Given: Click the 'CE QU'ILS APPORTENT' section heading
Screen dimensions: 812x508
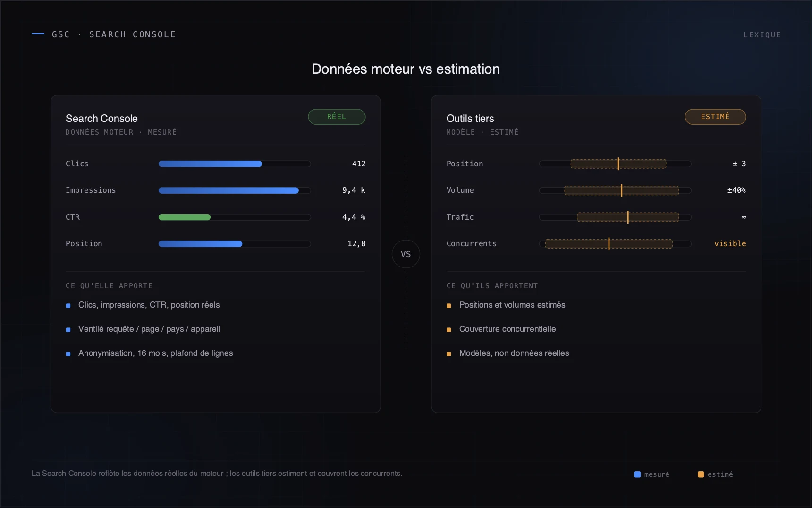Looking at the screenshot, I should click(x=492, y=286).
